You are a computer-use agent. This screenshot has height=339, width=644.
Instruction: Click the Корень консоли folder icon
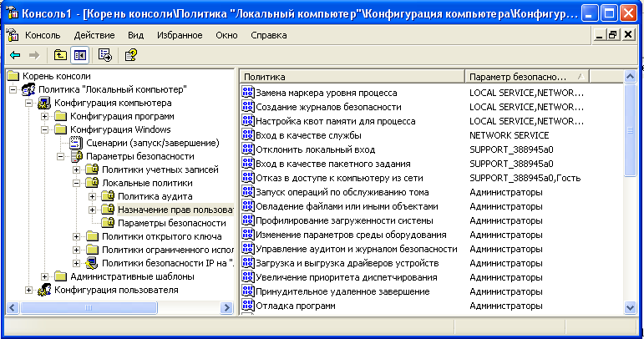(13, 76)
